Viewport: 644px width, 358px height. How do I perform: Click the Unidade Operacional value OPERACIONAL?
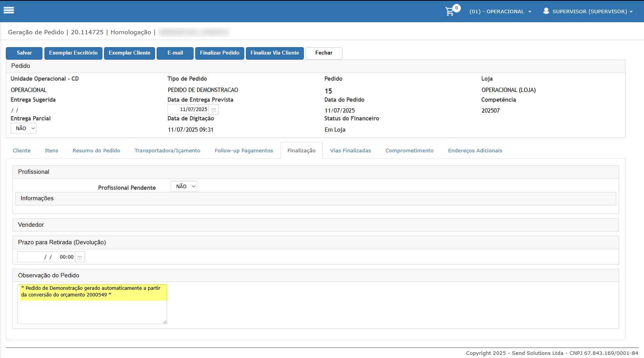click(x=28, y=90)
